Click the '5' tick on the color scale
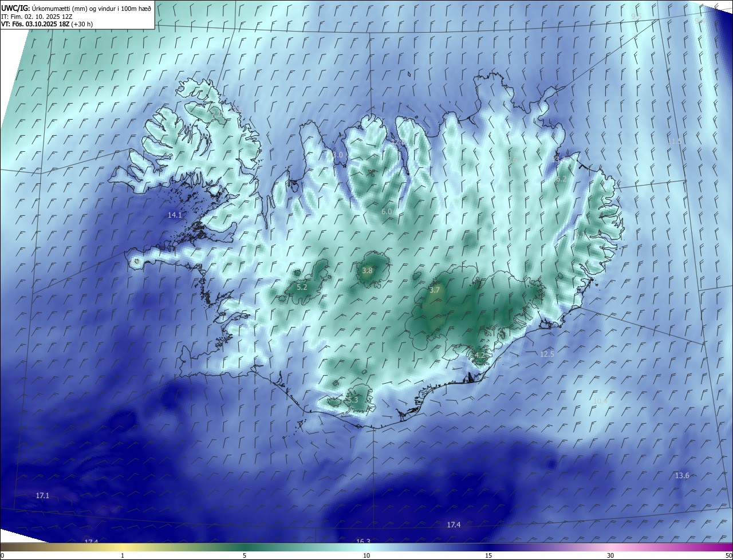 tap(245, 556)
